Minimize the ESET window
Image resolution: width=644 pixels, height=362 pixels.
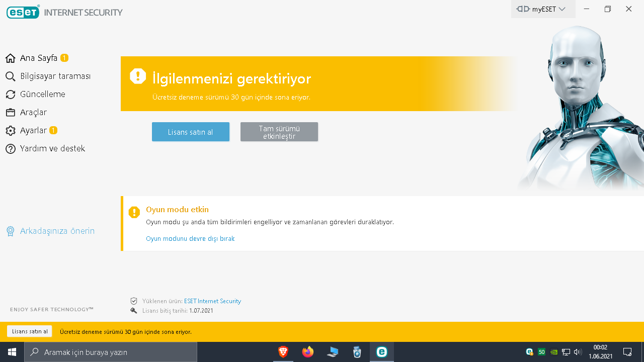click(587, 9)
